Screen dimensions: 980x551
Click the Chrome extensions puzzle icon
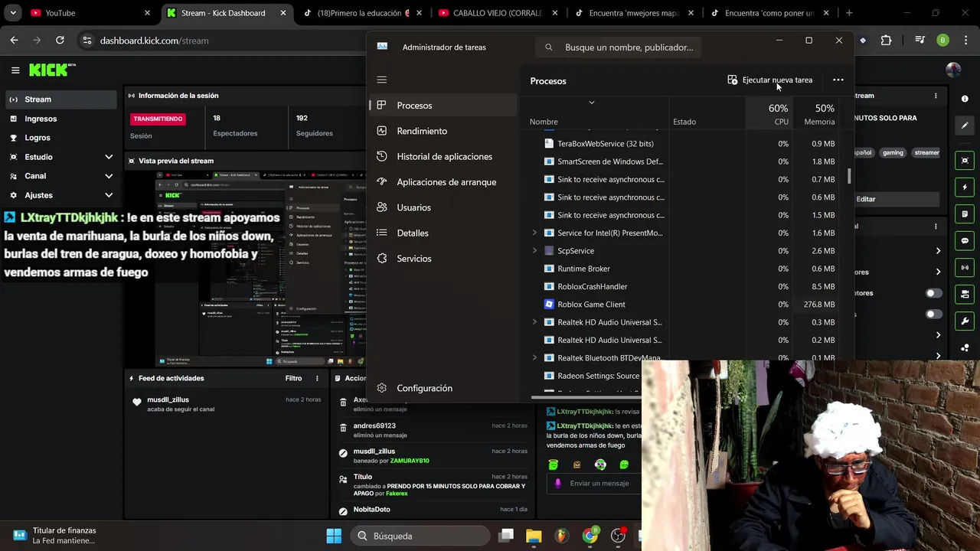tap(887, 41)
